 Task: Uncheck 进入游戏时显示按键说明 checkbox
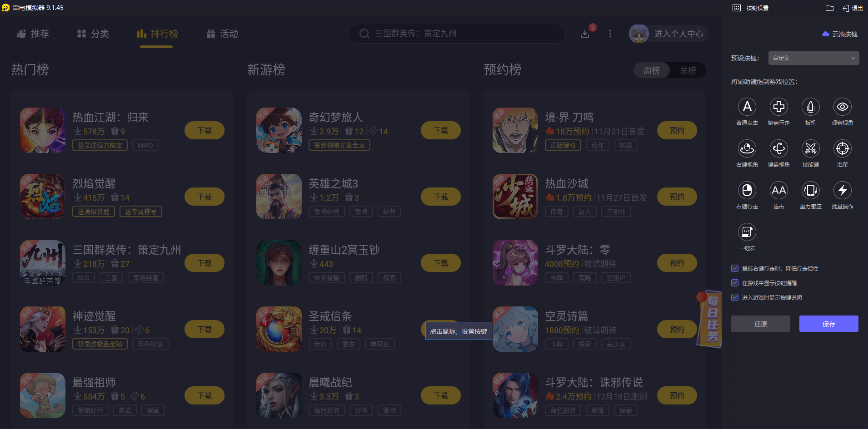[x=734, y=297]
